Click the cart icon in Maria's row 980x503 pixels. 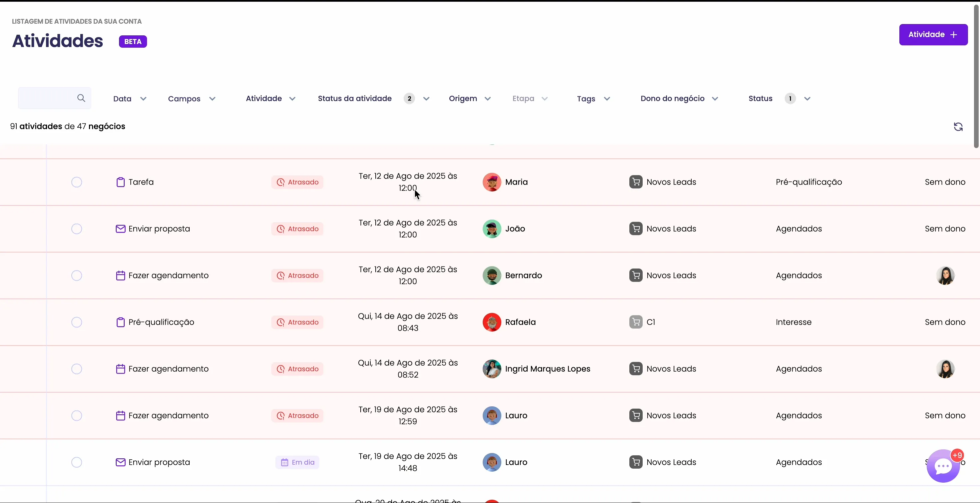click(636, 182)
